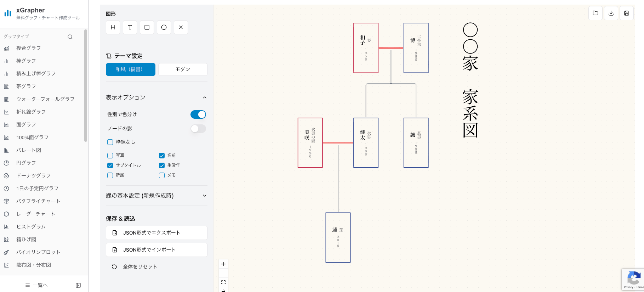Select the 健太 family tree node
644x292 pixels.
coord(366,143)
